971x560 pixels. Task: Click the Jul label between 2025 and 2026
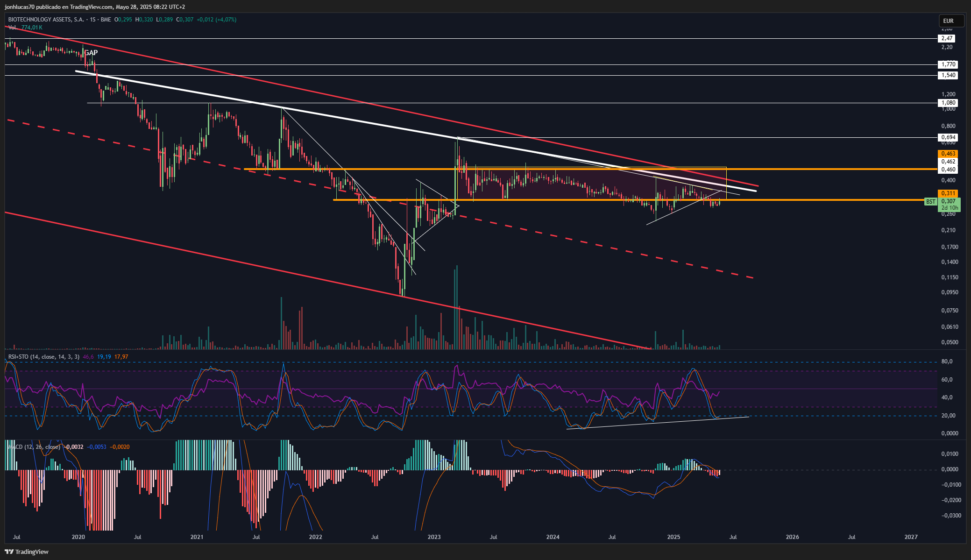click(733, 537)
